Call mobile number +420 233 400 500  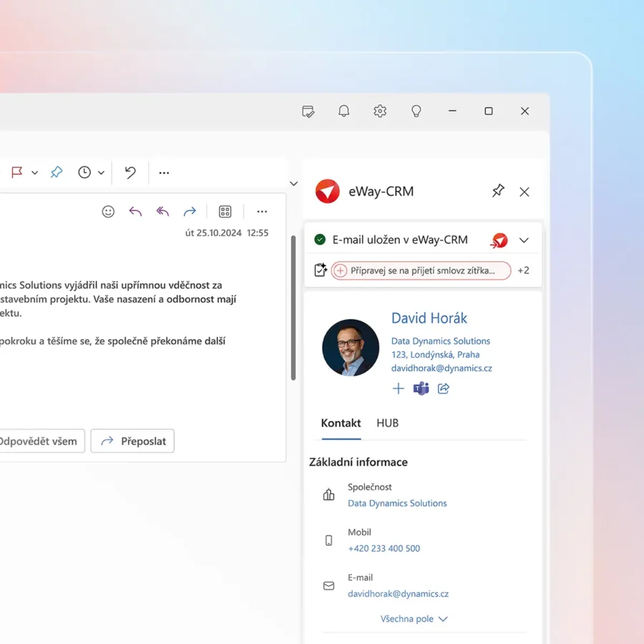384,548
